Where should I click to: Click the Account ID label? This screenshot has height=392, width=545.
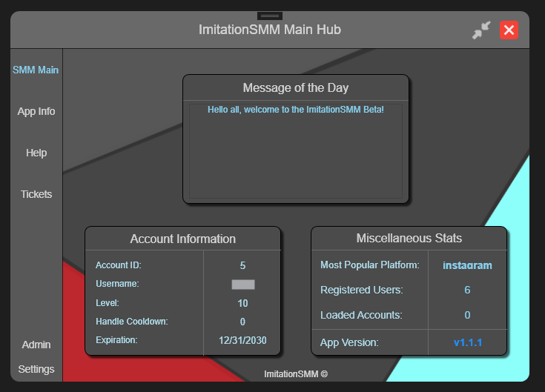point(119,265)
